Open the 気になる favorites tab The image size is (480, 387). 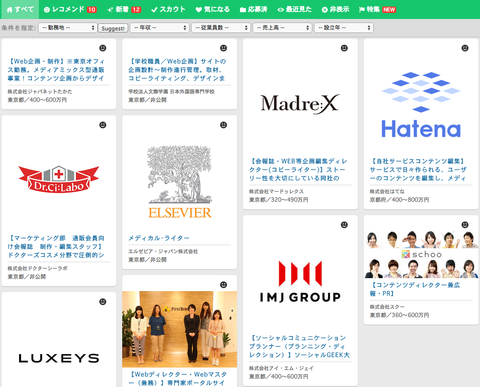[x=212, y=9]
